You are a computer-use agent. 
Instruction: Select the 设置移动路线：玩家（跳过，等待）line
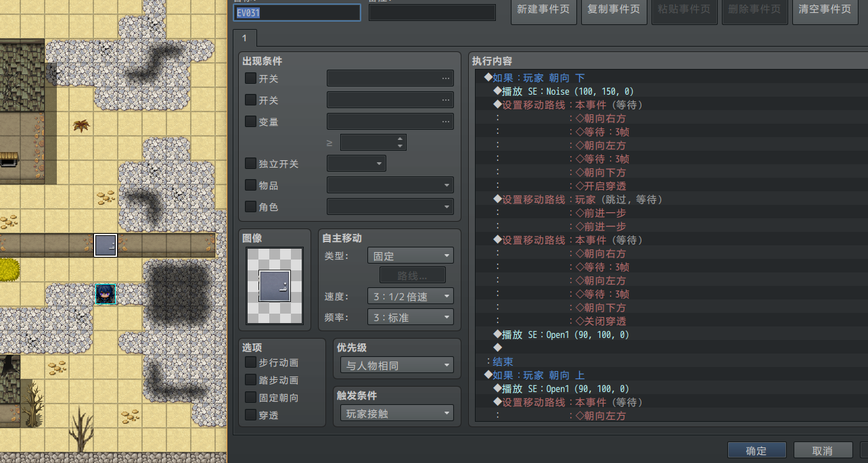(671, 199)
